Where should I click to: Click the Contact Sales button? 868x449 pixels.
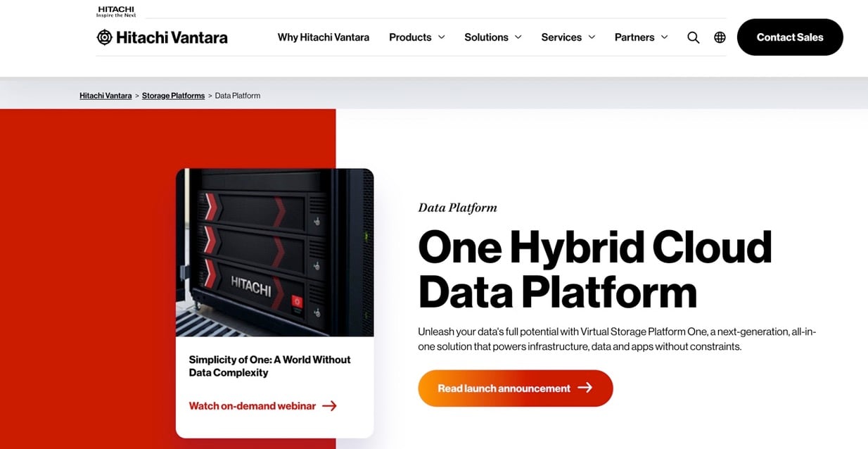[790, 37]
